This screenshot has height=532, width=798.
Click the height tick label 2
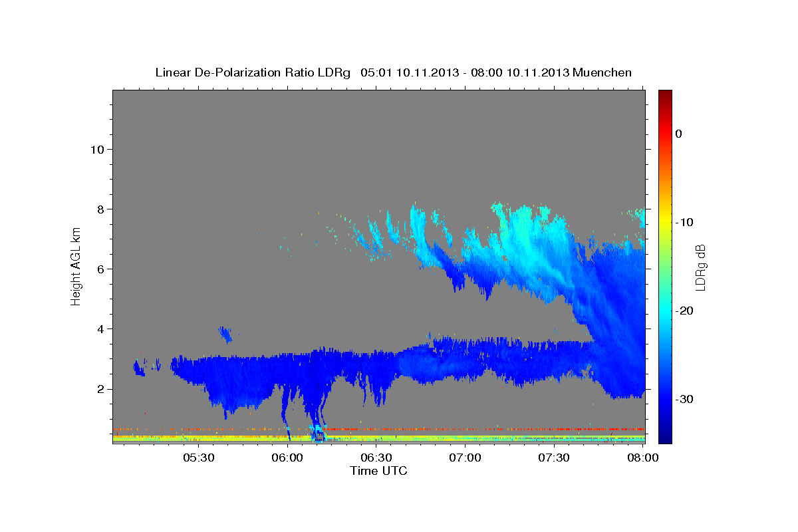101,389
